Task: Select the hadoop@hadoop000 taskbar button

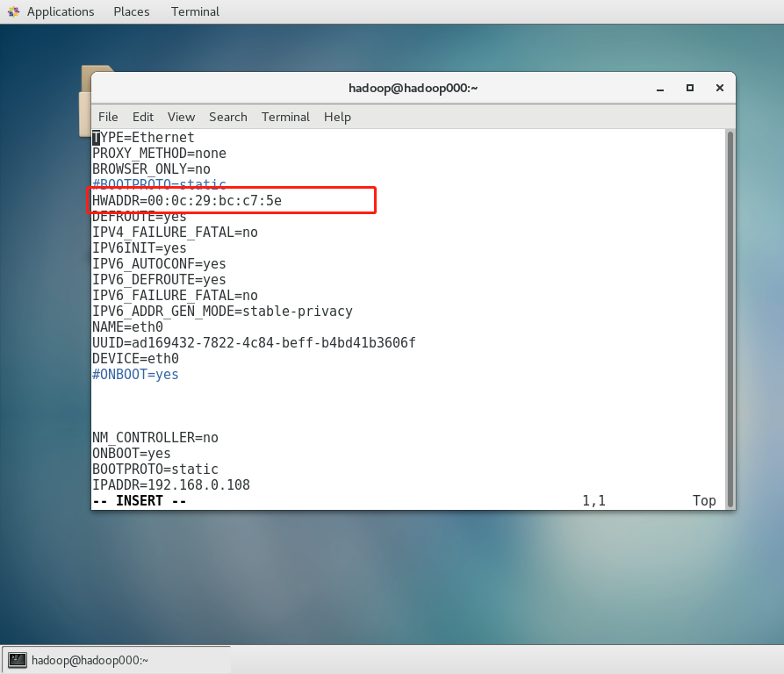Action: pyautogui.click(x=117, y=660)
